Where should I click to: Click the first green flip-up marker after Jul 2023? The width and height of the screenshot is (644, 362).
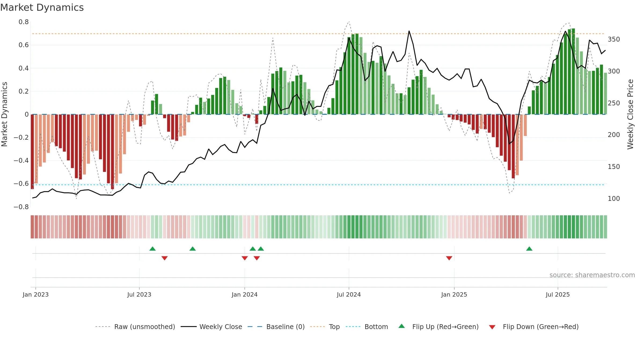(x=152, y=249)
